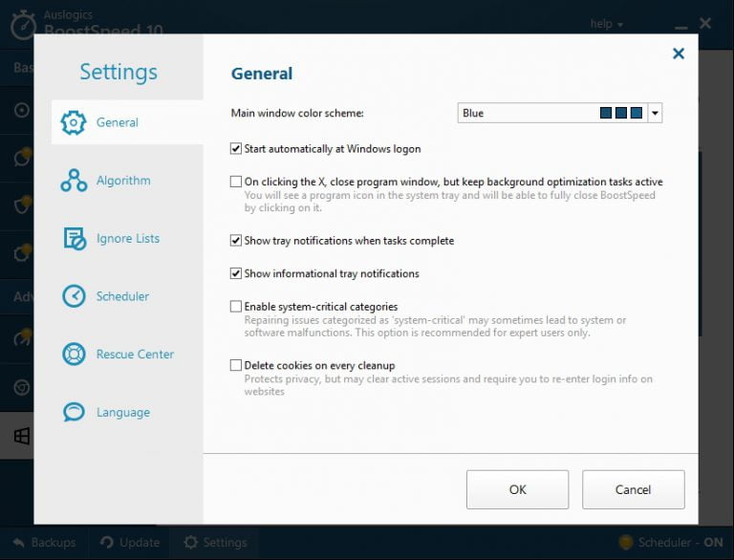Click the middle blue color swatch
The width and height of the screenshot is (734, 560).
pyautogui.click(x=620, y=113)
